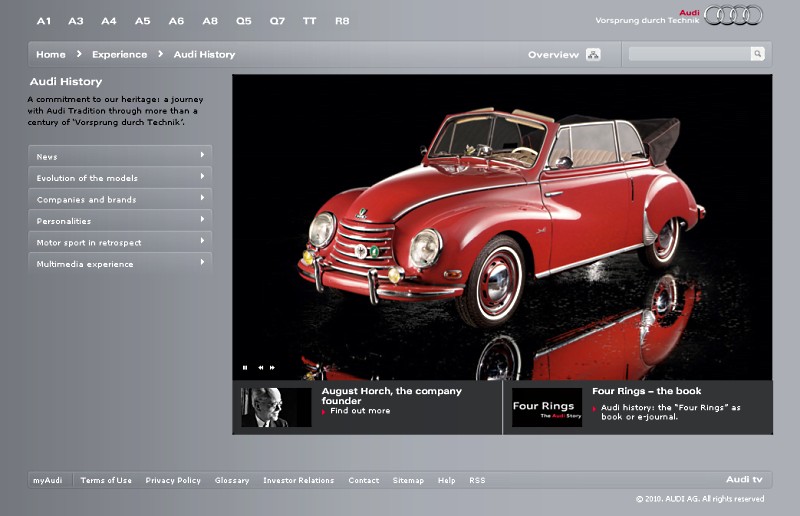Viewport: 800px width, 516px height.
Task: Open Multimedia experience section
Action: (x=120, y=263)
